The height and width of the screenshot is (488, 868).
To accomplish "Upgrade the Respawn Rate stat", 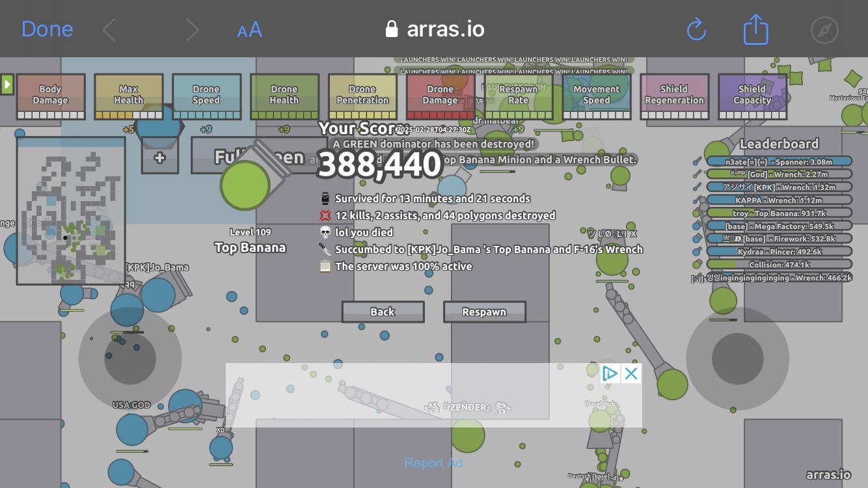I will tap(519, 97).
